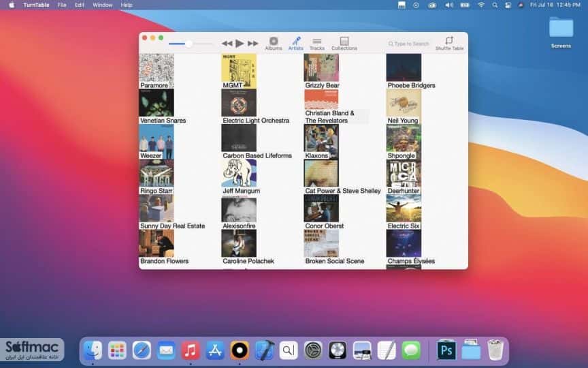Select Carbon Based Lifeforms artwork
588x368 pixels.
click(x=239, y=138)
